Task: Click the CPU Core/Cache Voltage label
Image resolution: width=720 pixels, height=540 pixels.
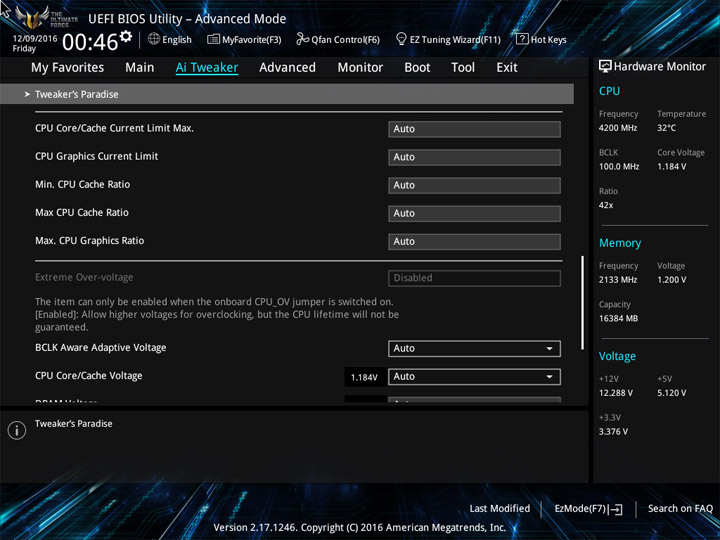Action: 89,376
